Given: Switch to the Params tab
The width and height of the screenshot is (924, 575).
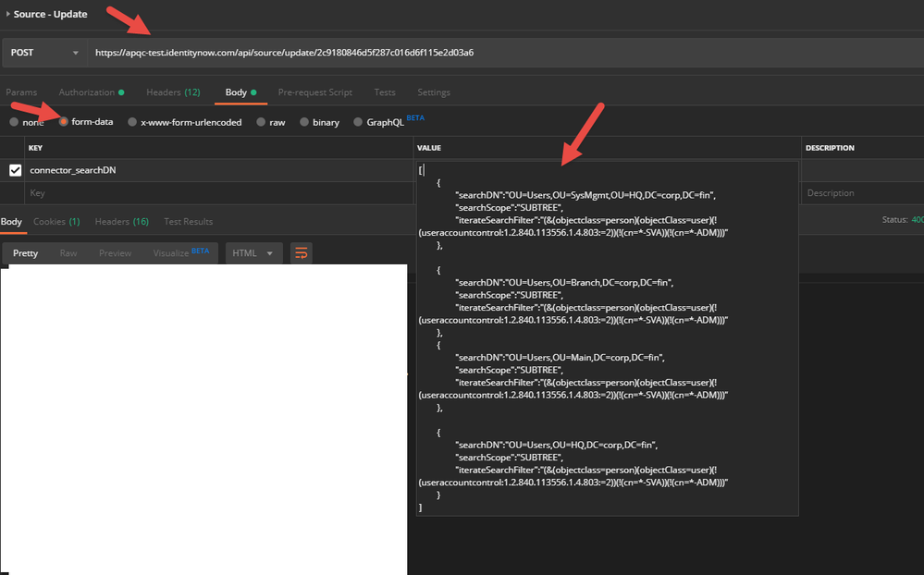Looking at the screenshot, I should [x=21, y=92].
